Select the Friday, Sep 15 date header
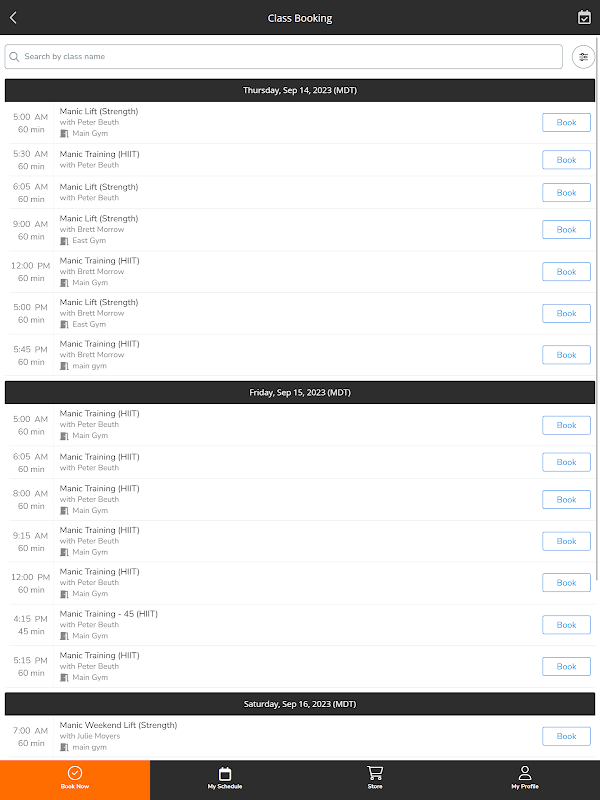This screenshot has height=800, width=600. pos(300,392)
